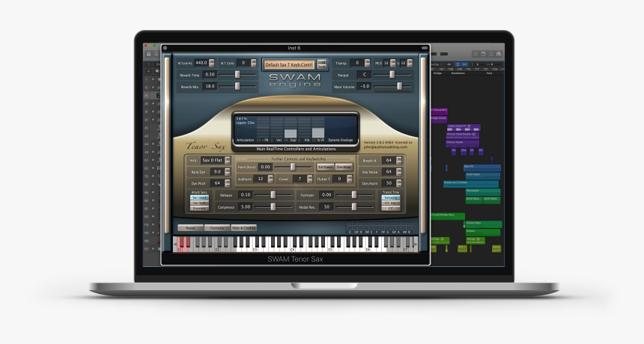Click the Rand.Dyn stepper arrows

[227, 172]
